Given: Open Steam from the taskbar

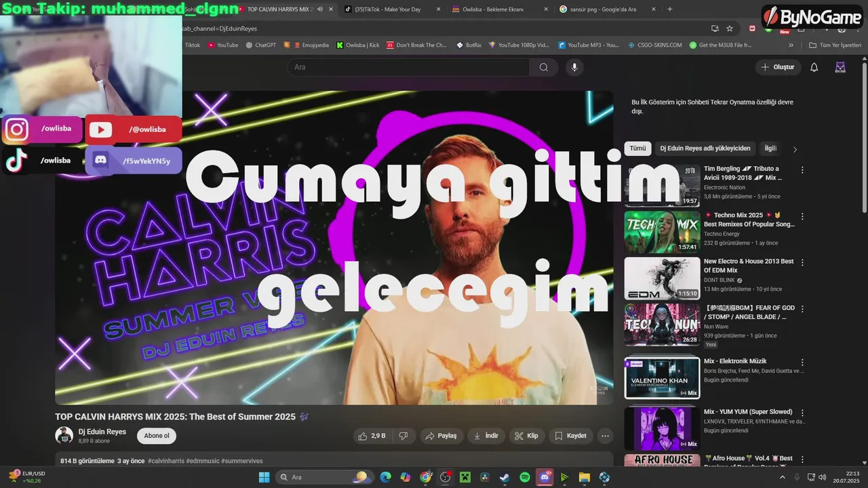Looking at the screenshot, I should pos(505,477).
